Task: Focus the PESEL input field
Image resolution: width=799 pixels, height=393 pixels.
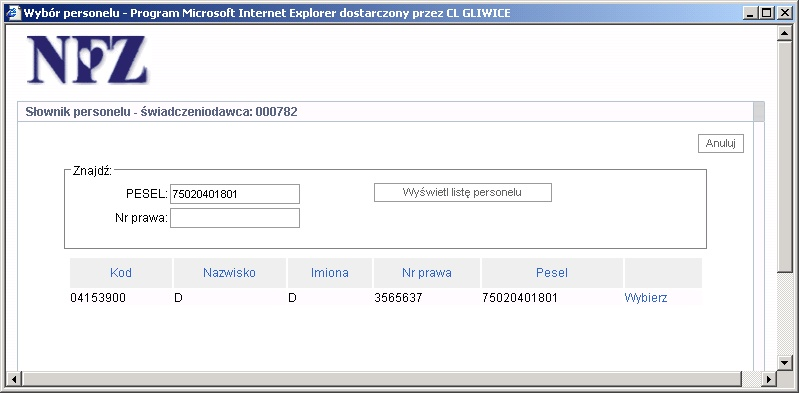Action: 235,194
